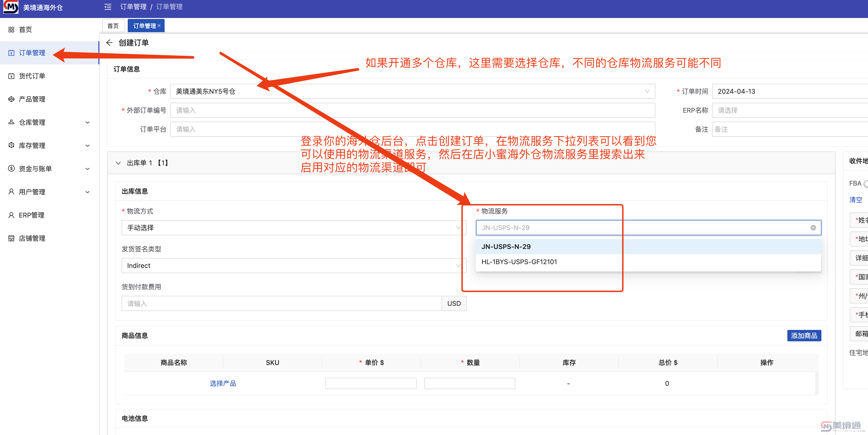Click the 用户管理 person icon in sidebar
868x435 pixels.
point(11,191)
